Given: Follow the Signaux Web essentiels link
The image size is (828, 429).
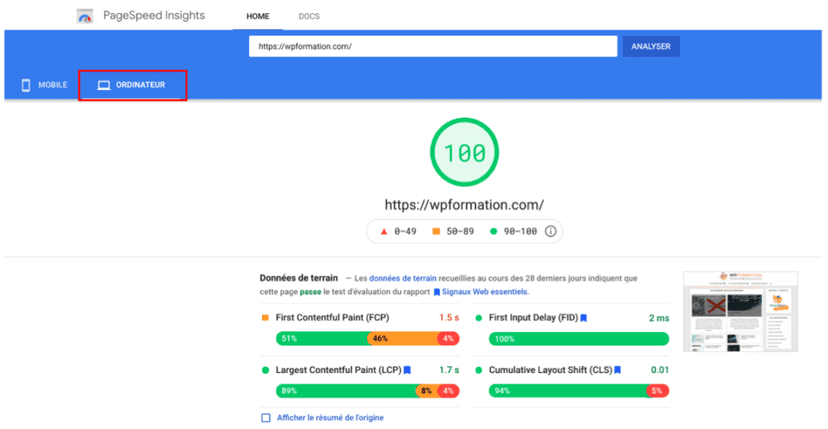Looking at the screenshot, I should tap(485, 292).
